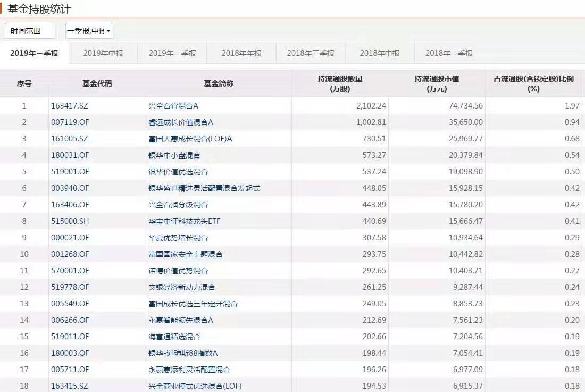Select fund code 519778.OF
585x392 pixels.
click(x=70, y=287)
